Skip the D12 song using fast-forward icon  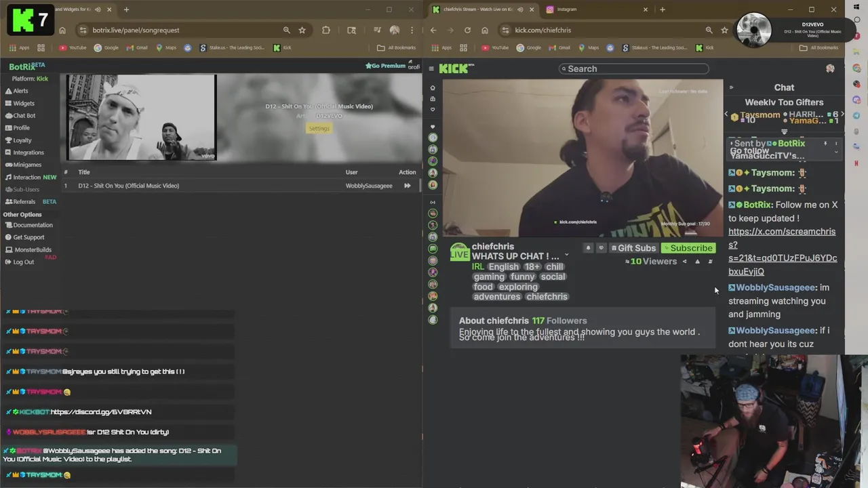(x=407, y=186)
